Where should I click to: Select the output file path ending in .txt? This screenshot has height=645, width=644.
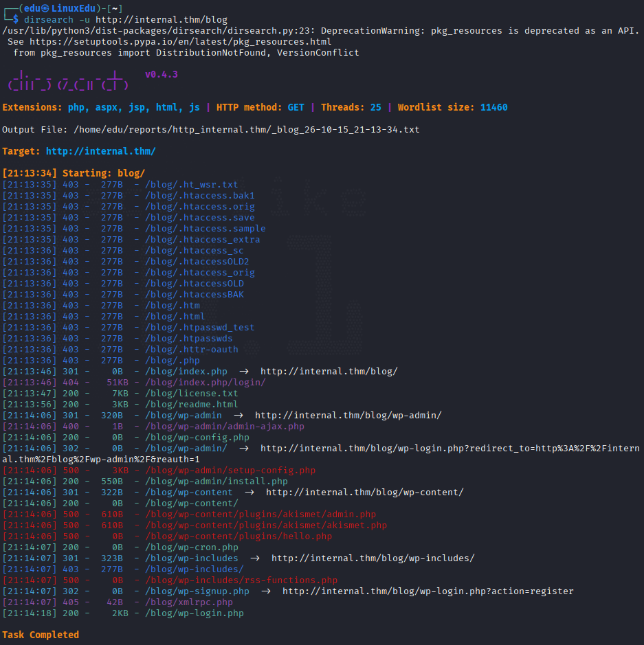pyautogui.click(x=247, y=130)
